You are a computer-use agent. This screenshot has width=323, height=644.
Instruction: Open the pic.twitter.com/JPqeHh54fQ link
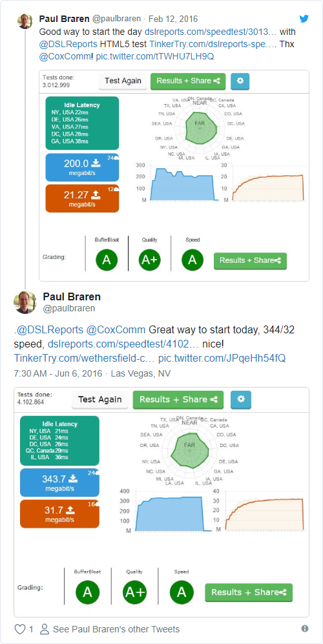(222, 358)
